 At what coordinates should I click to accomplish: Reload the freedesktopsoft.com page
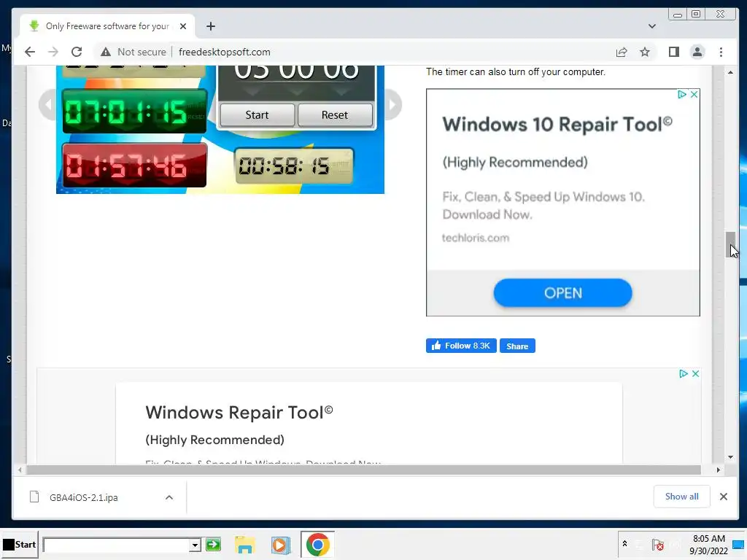[x=76, y=52]
